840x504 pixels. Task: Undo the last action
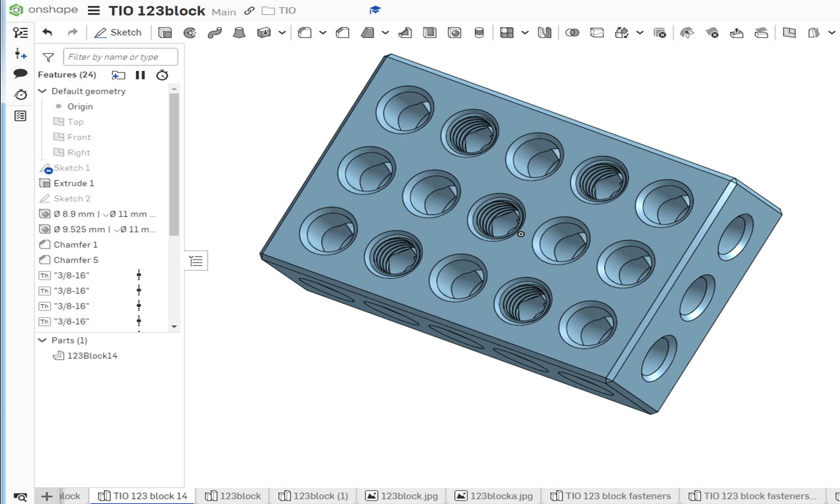pos(47,33)
